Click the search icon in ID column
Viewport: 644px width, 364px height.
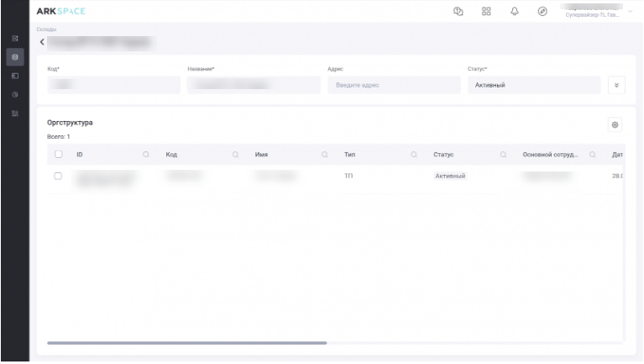click(146, 155)
